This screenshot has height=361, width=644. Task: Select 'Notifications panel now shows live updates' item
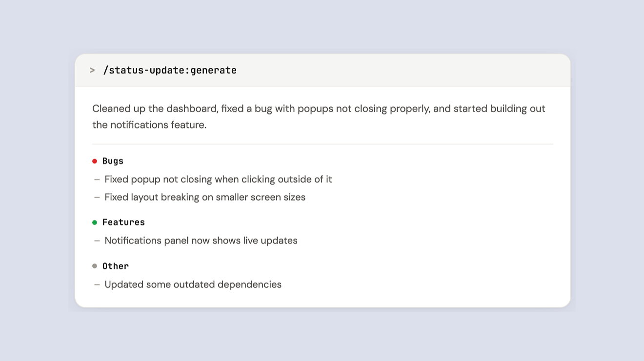(201, 241)
